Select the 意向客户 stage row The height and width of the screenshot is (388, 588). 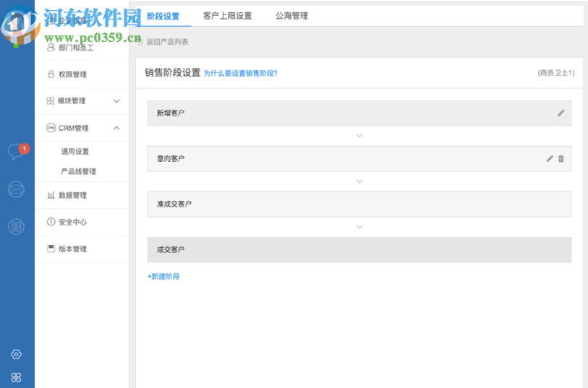[x=359, y=158]
